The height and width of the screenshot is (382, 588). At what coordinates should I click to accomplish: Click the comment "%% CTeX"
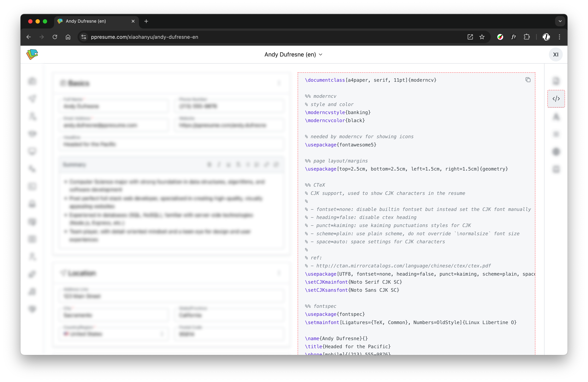click(x=315, y=185)
